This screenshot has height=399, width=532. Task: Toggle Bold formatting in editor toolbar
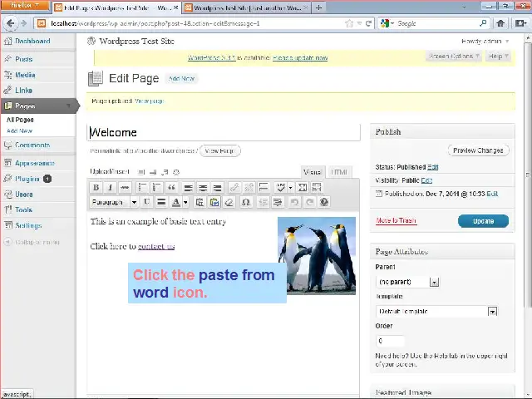pos(96,187)
